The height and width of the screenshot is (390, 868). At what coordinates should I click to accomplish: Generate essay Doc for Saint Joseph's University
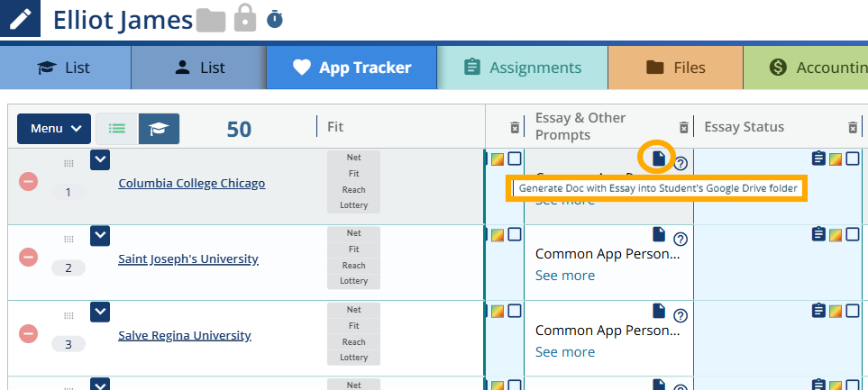point(658,234)
